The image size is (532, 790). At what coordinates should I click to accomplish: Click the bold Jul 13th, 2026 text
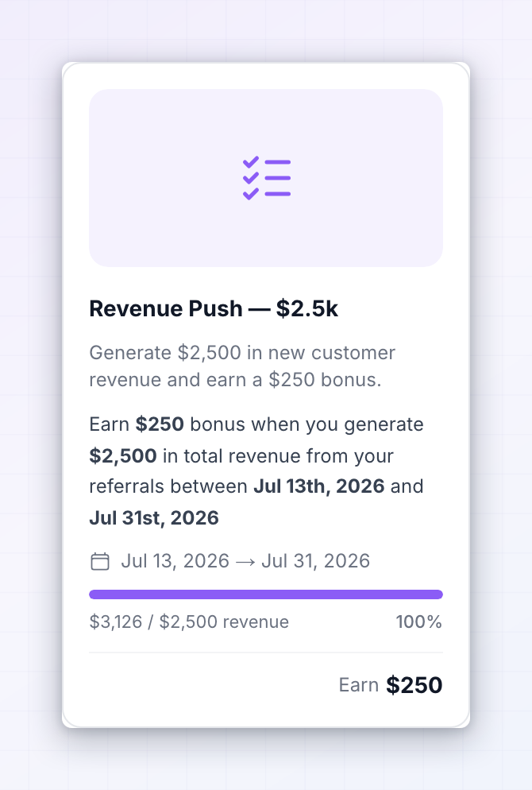(319, 486)
